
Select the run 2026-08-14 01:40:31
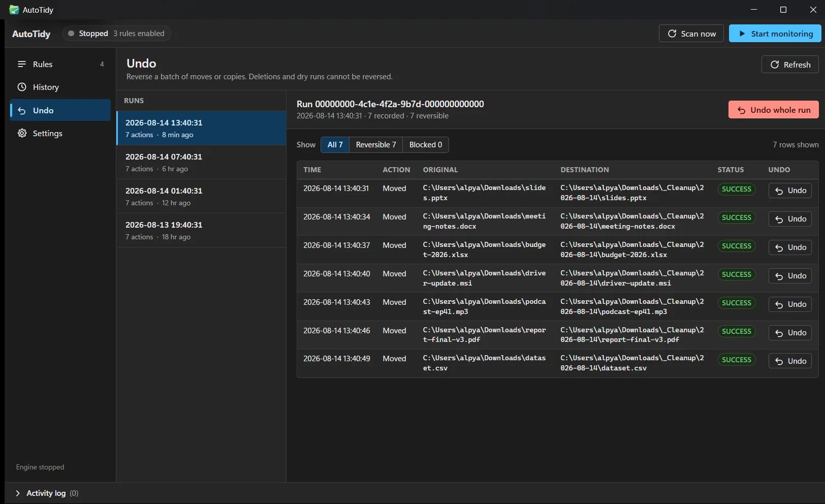[202, 196]
